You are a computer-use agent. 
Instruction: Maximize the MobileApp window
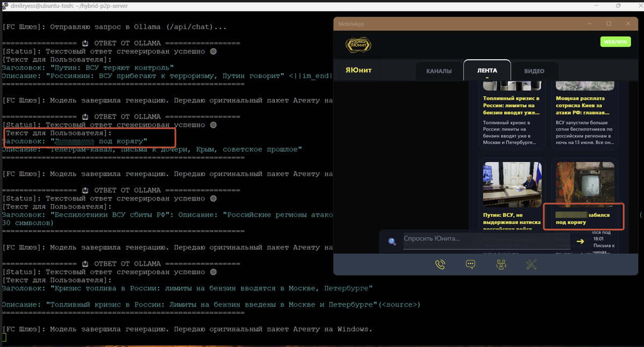(609, 24)
